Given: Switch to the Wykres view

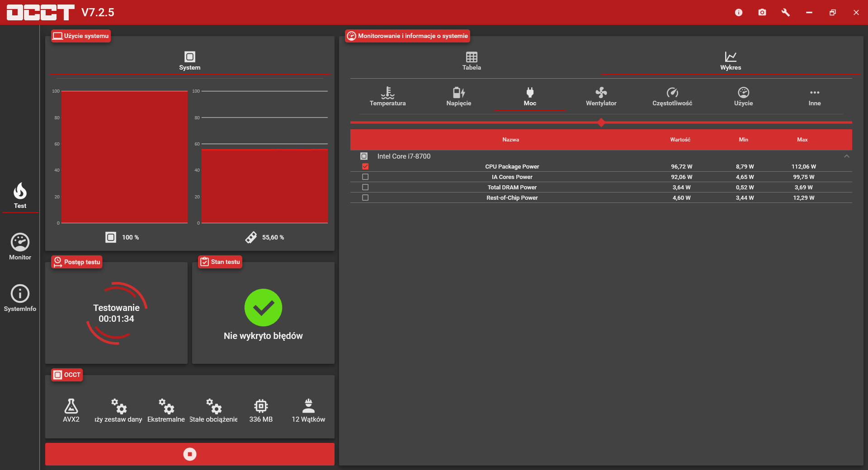Looking at the screenshot, I should (x=731, y=61).
